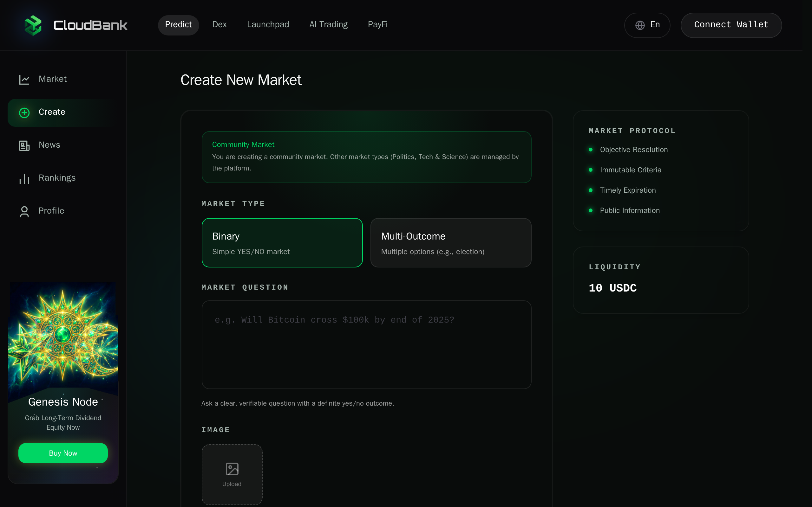812x507 pixels.
Task: Click the Create plus icon
Action: coord(24,113)
